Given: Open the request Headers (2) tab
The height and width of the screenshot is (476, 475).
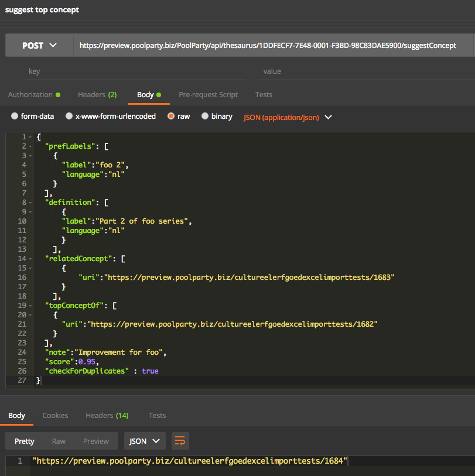Looking at the screenshot, I should pos(97,95).
